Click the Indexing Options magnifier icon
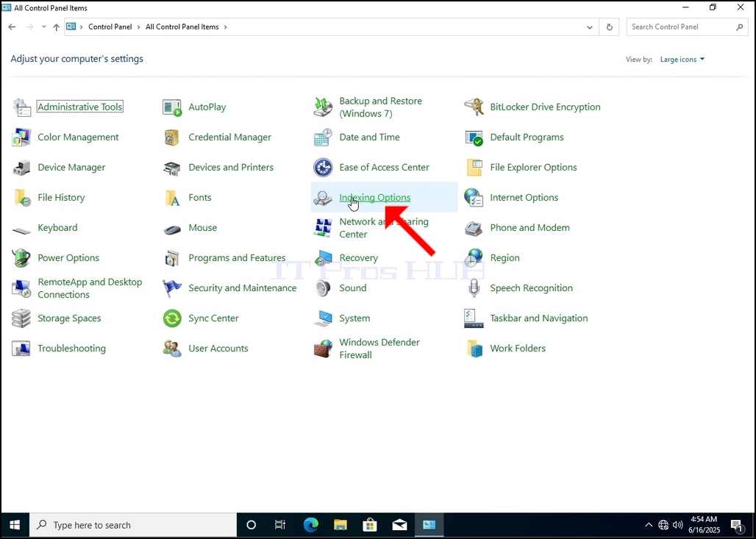Image resolution: width=756 pixels, height=539 pixels. [323, 198]
